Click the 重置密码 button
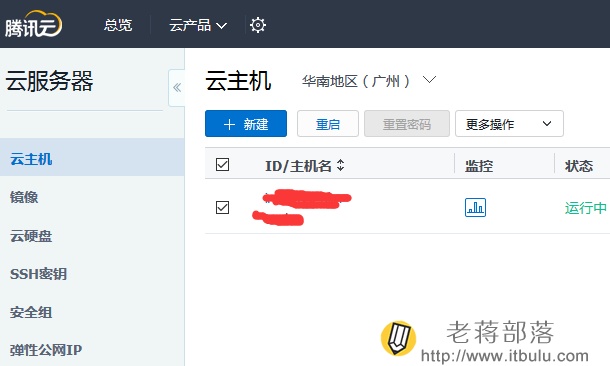 407,124
